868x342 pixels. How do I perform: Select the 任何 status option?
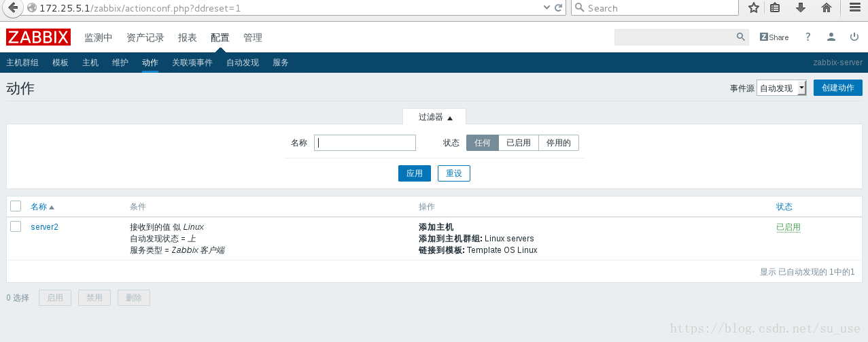[483, 143]
